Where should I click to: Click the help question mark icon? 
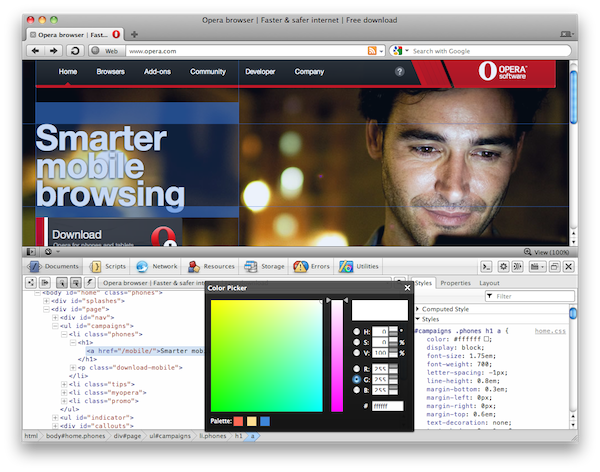tap(400, 72)
